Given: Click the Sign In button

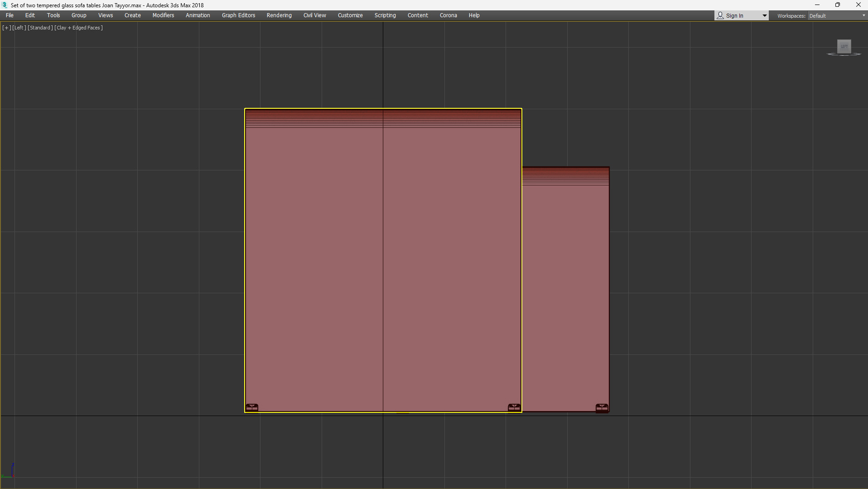Looking at the screenshot, I should (734, 16).
